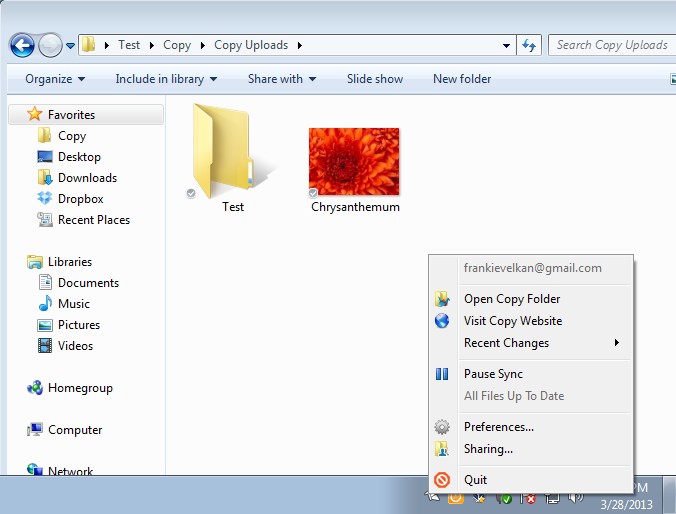Click the Back navigation arrow
This screenshot has height=514, width=676.
pos(22,45)
